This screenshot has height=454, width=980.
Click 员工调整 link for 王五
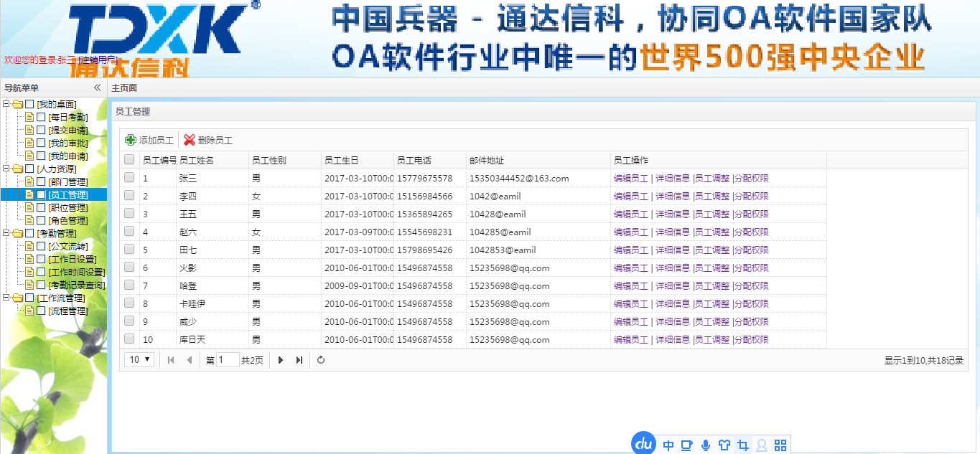pyautogui.click(x=712, y=214)
